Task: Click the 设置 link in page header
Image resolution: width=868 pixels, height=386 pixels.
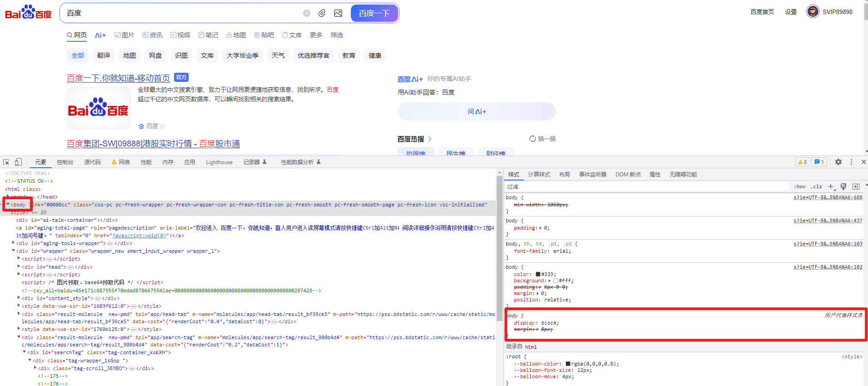Action: pyautogui.click(x=791, y=12)
